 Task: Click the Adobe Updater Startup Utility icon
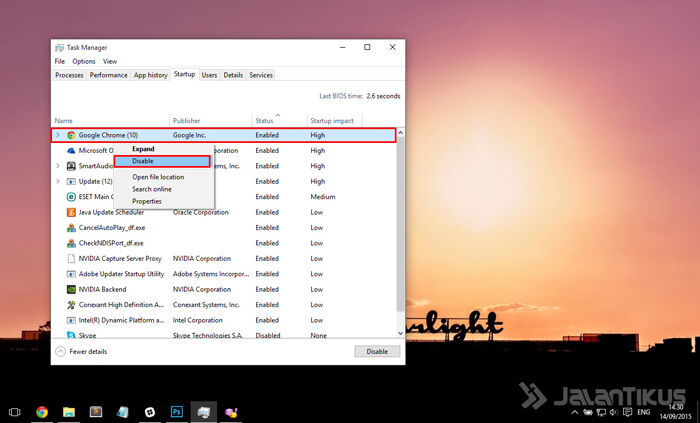click(x=71, y=274)
